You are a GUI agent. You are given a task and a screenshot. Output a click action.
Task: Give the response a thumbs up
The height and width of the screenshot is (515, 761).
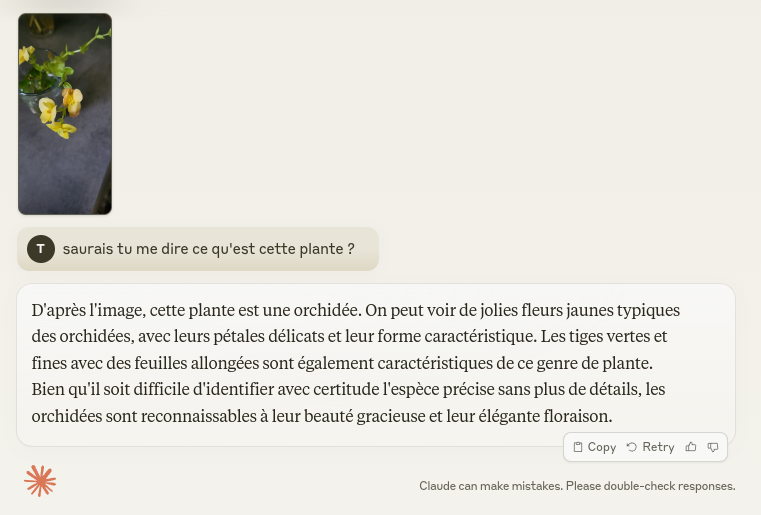(x=691, y=447)
